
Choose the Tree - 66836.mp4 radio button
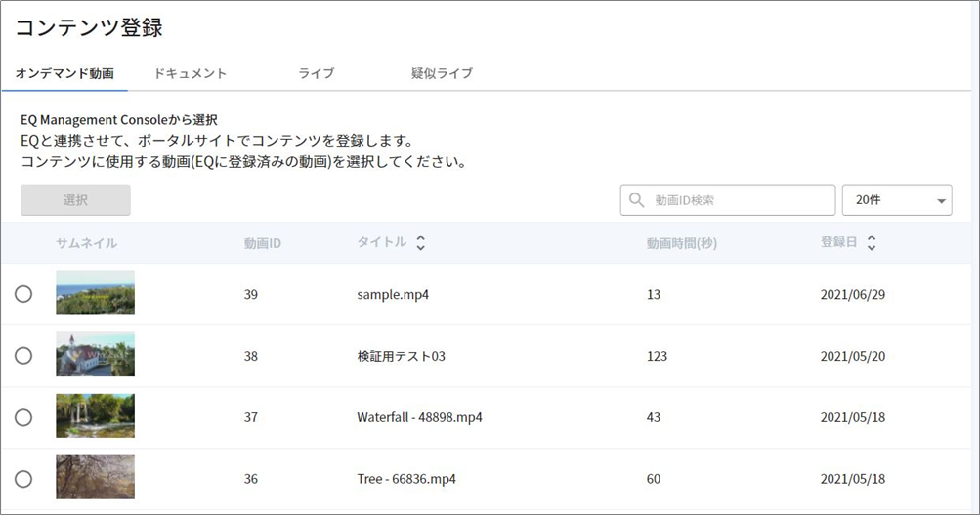tap(23, 479)
